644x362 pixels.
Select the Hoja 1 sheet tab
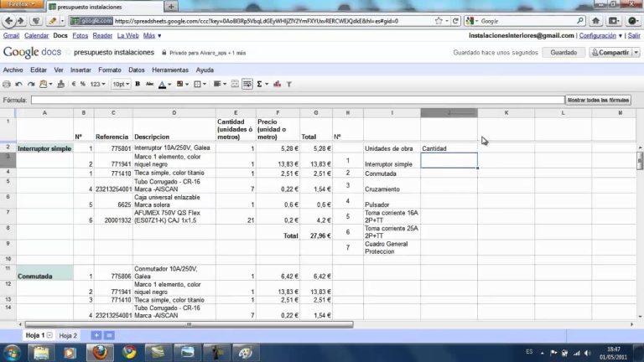pyautogui.click(x=35, y=335)
